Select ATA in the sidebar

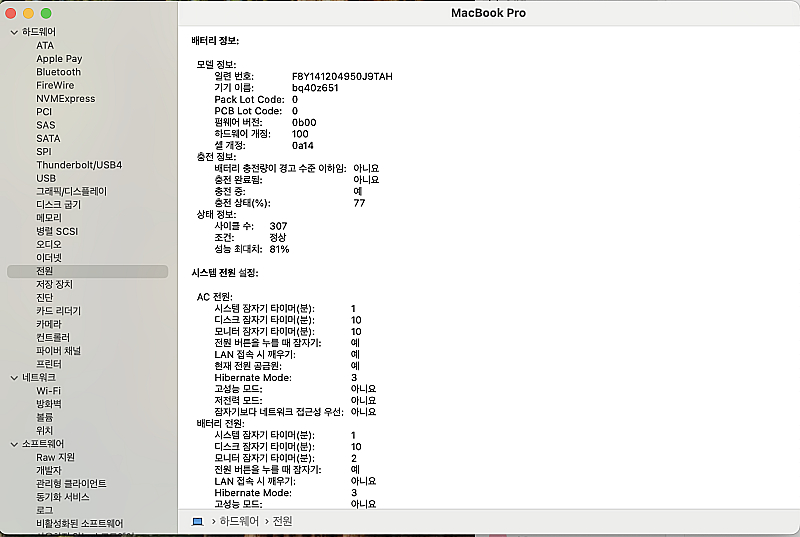45,45
